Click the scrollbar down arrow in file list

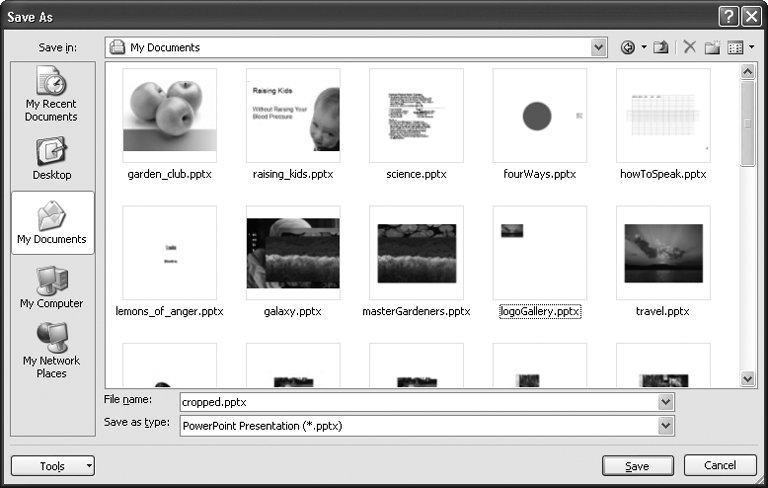pyautogui.click(x=748, y=379)
